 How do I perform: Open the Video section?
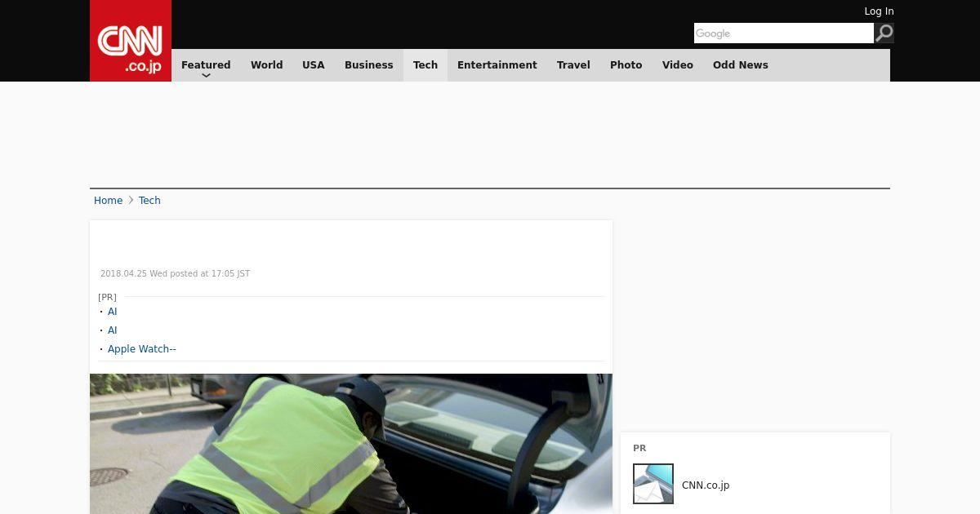[678, 65]
